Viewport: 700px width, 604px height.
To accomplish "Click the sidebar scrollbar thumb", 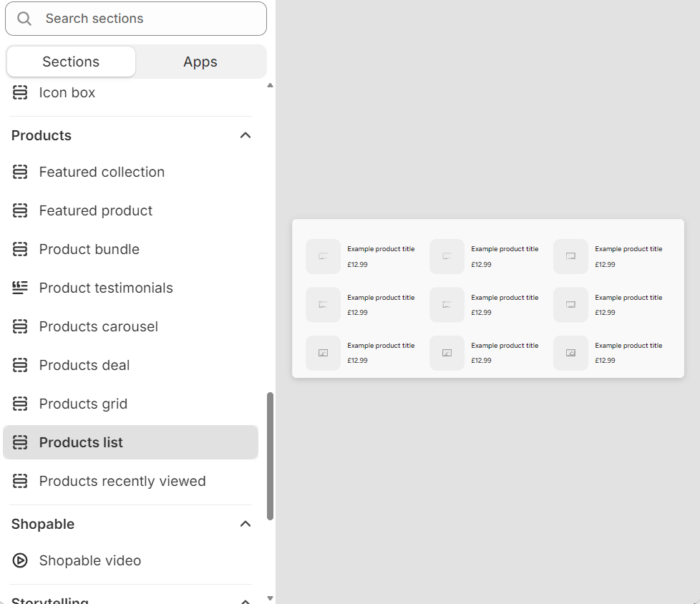I will pos(270,452).
